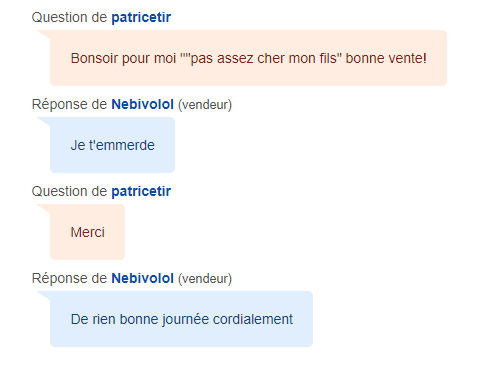The image size is (480, 367).
Task: Click the tail pointer of "Je t'emmerde" bubble
Action: point(43,121)
